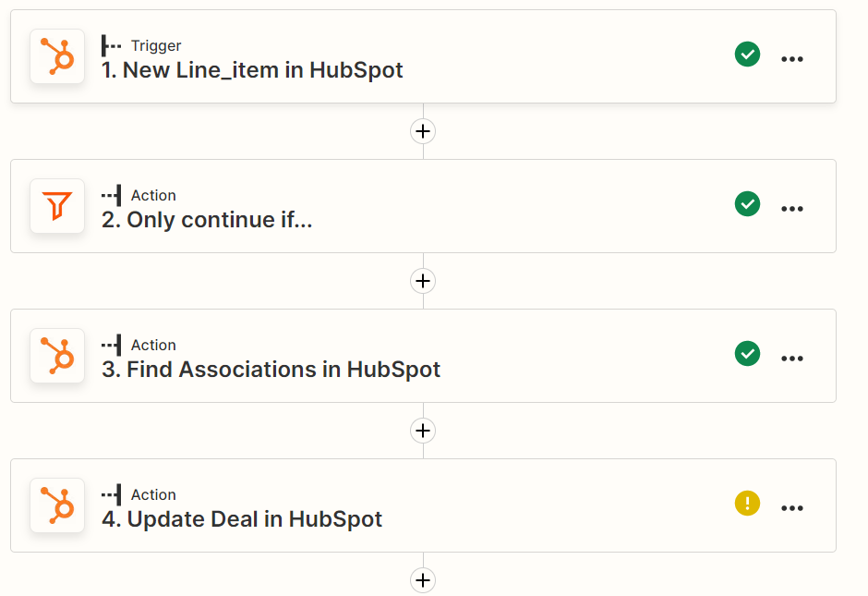Image resolution: width=868 pixels, height=596 pixels.
Task: Open the ellipsis menu on Find Associations step
Action: (792, 359)
